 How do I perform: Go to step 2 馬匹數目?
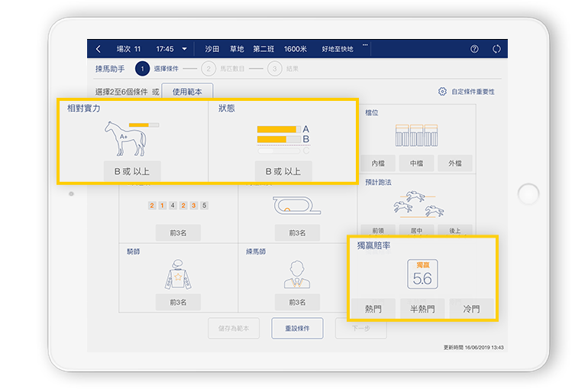[x=208, y=69]
